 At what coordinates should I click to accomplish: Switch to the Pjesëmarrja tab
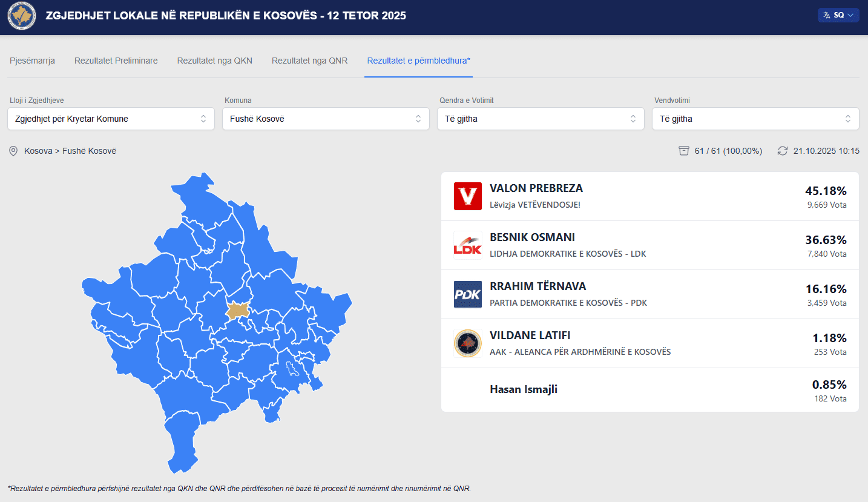pos(33,61)
